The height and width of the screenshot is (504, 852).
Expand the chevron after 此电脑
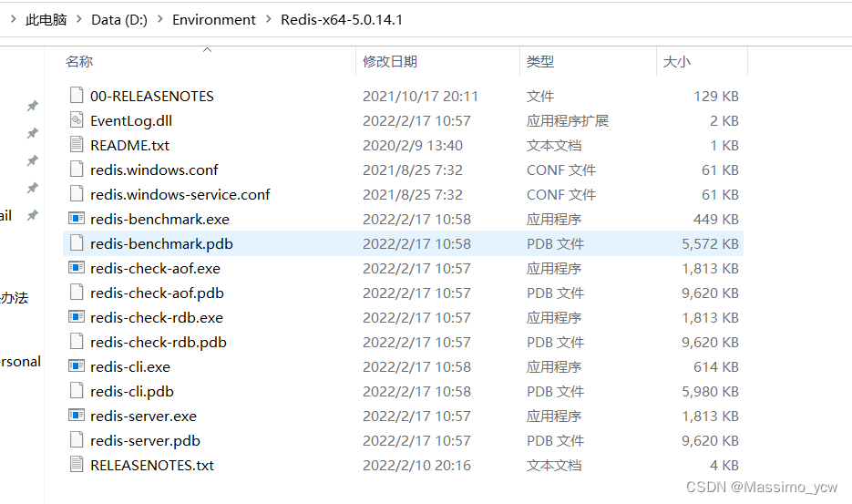click(79, 19)
